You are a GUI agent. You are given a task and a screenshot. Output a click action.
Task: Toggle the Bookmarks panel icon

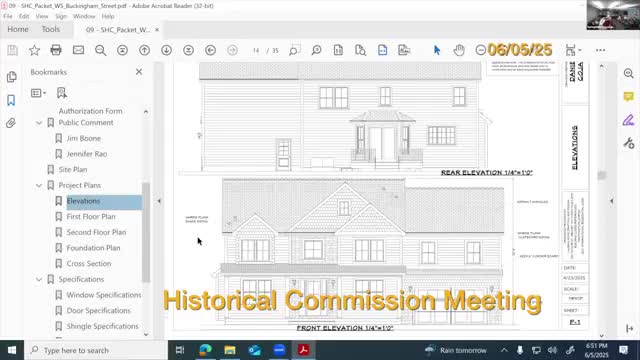pyautogui.click(x=11, y=100)
